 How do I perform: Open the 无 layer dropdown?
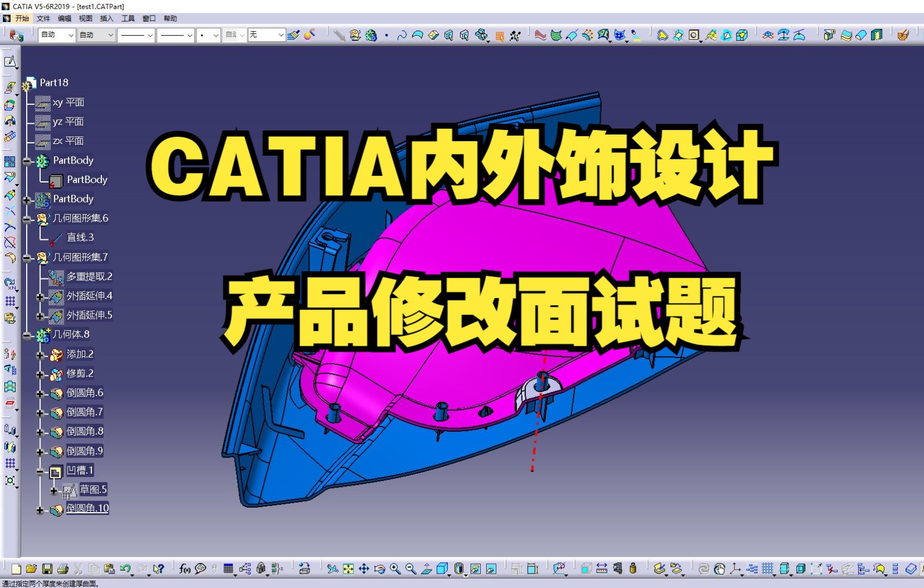point(267,35)
